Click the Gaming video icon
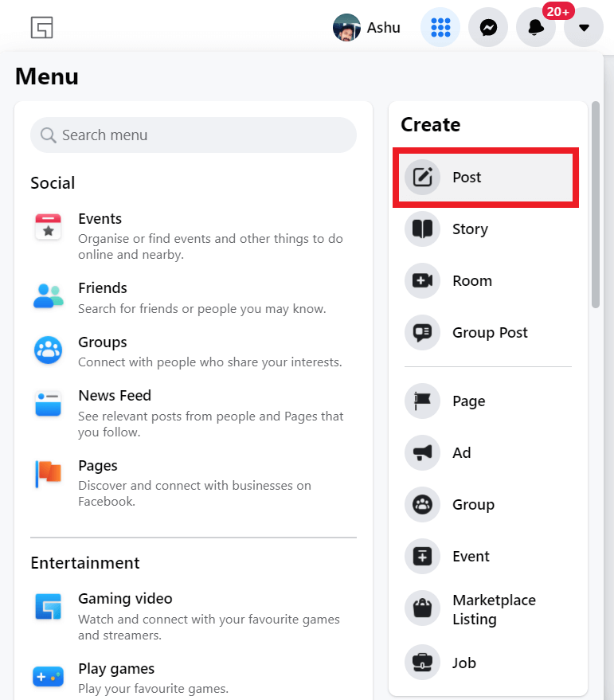Viewport: 614px width, 700px height. (48, 607)
